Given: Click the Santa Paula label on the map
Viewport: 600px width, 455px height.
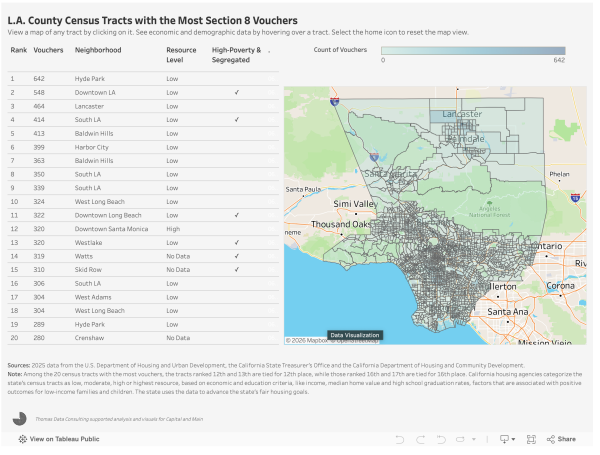Looking at the screenshot, I should [x=303, y=189].
